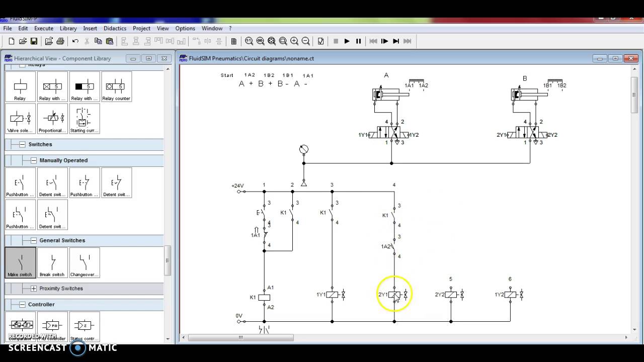This screenshot has height=362, width=644.
Task: Click the manometer symbol in the circuit
Action: pos(304,149)
